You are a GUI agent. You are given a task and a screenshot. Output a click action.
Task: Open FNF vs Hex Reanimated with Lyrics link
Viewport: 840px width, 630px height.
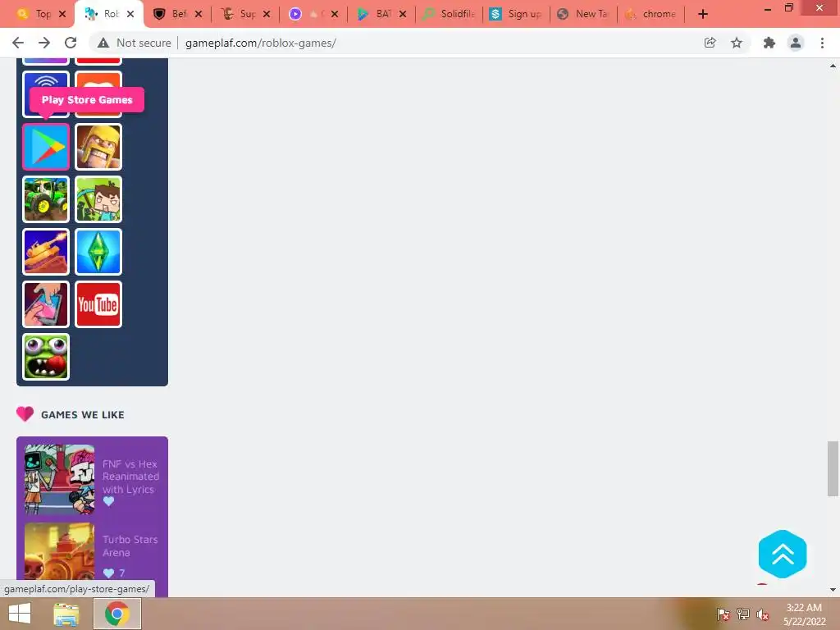pyautogui.click(x=130, y=477)
